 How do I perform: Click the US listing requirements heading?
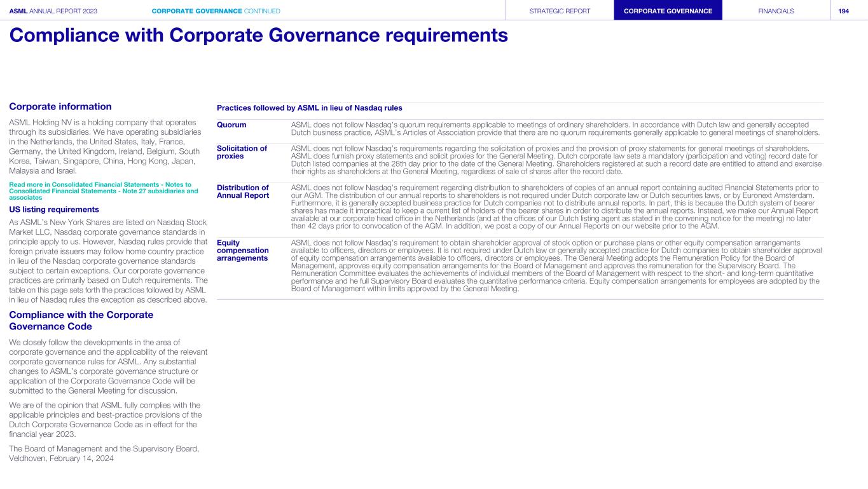coord(54,209)
